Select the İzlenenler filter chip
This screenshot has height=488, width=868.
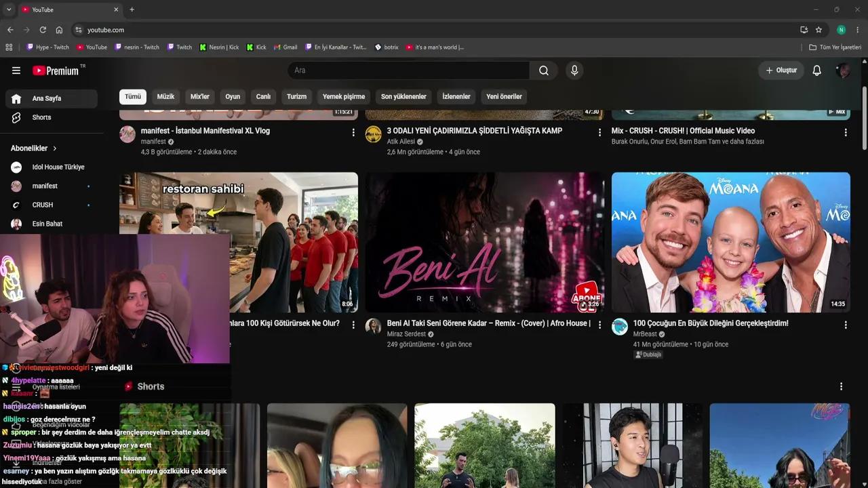coord(456,96)
